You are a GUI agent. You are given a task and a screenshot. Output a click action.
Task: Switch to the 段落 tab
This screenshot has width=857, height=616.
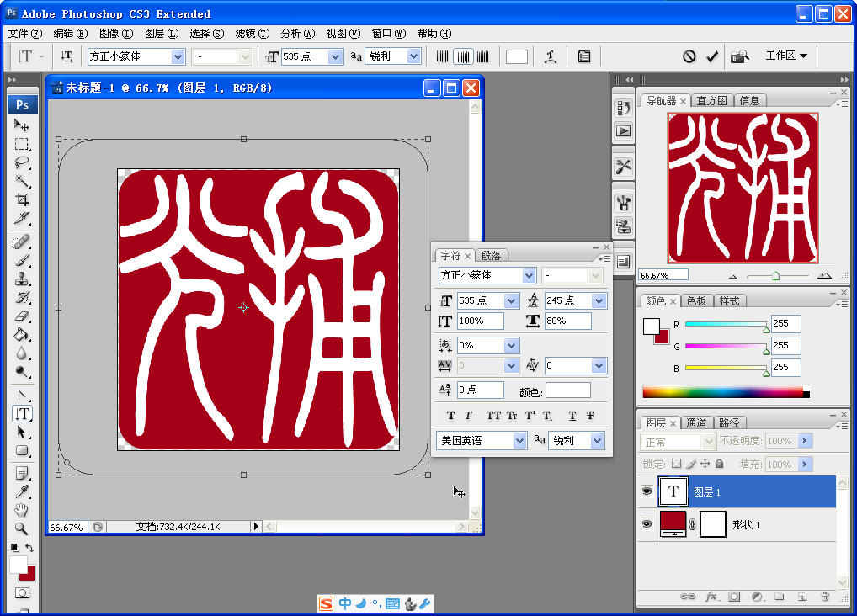coord(492,255)
